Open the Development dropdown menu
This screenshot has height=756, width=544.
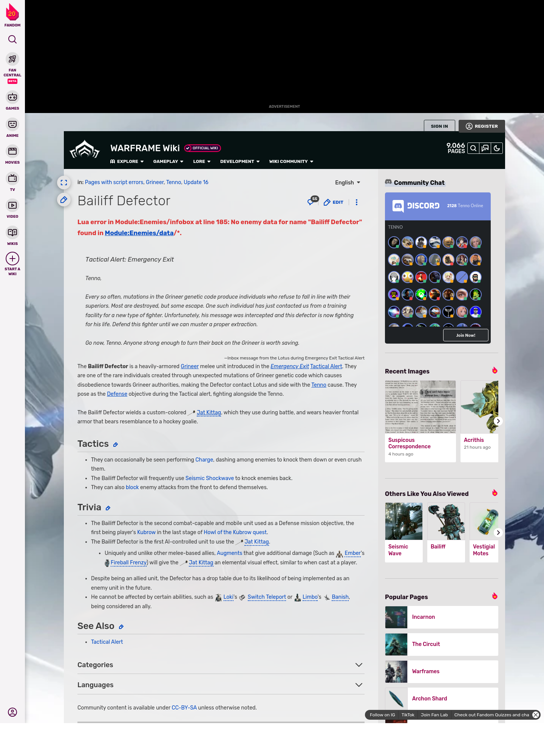click(240, 161)
